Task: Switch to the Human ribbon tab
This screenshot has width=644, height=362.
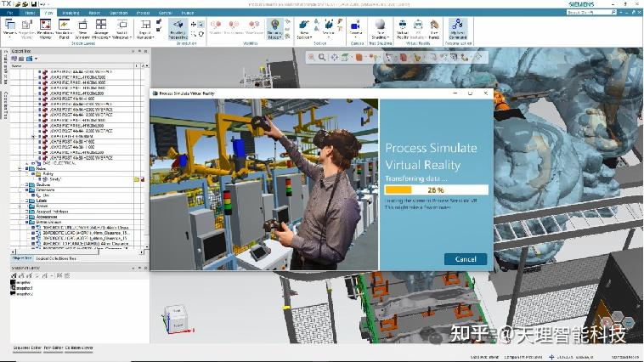Action: [188, 13]
